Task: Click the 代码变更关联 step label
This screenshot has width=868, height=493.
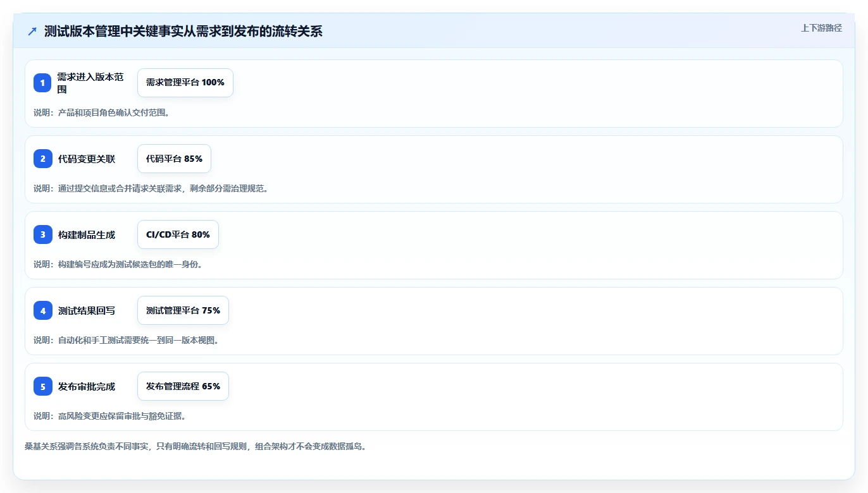Action: [x=87, y=159]
